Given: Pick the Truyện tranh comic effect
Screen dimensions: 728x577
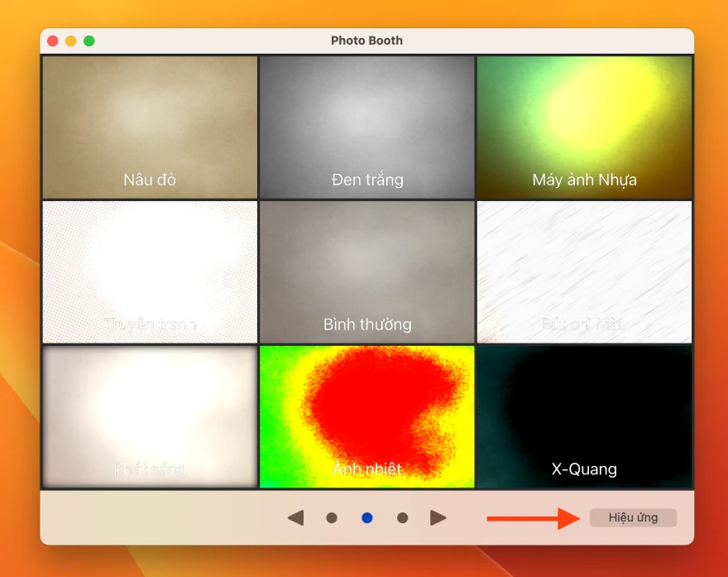Looking at the screenshot, I should [150, 272].
